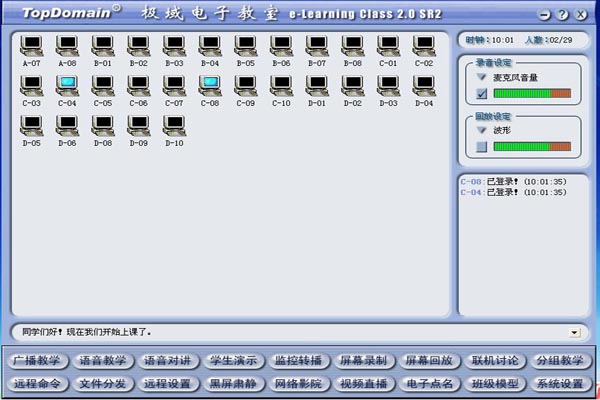The height and width of the screenshot is (400, 600).
Task: Enable the waveform playback checkbox
Action: [482, 147]
